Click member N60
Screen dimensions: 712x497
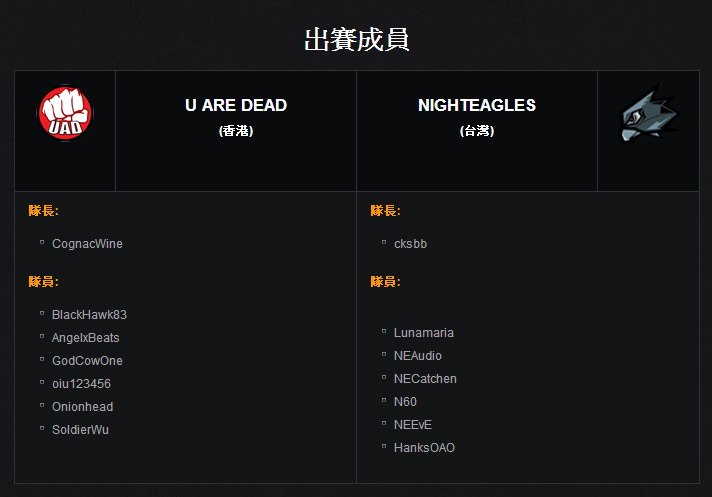coord(405,402)
